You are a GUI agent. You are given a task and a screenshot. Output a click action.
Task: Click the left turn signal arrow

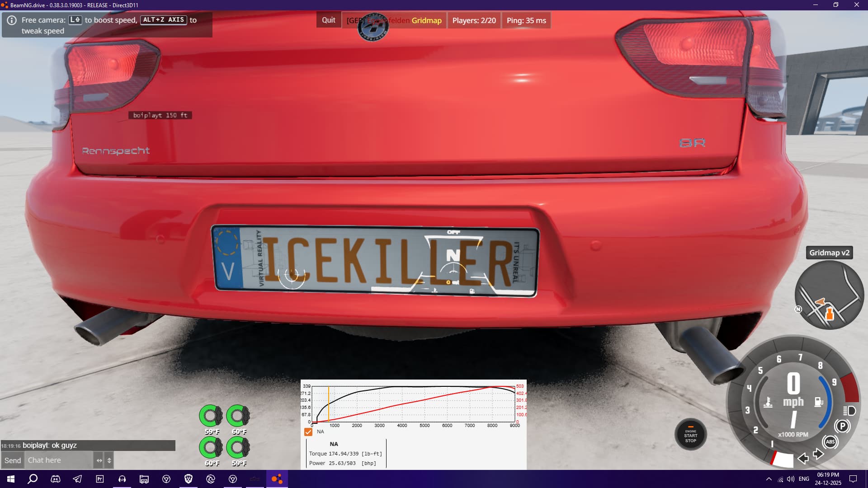(x=803, y=459)
